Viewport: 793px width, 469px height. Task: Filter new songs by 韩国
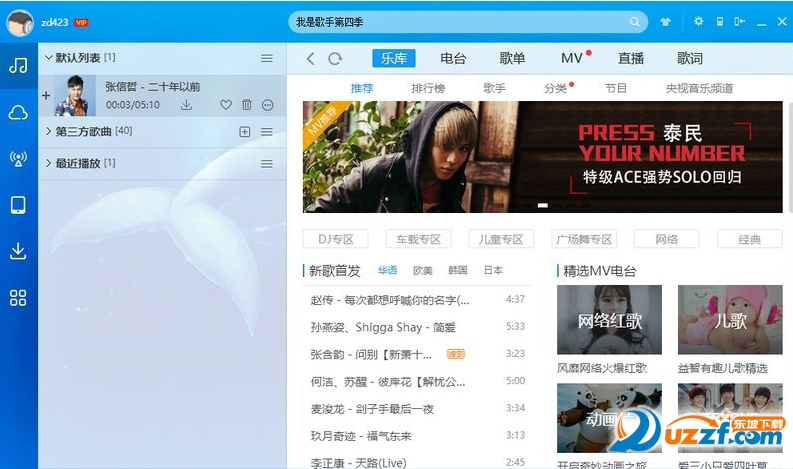[458, 270]
